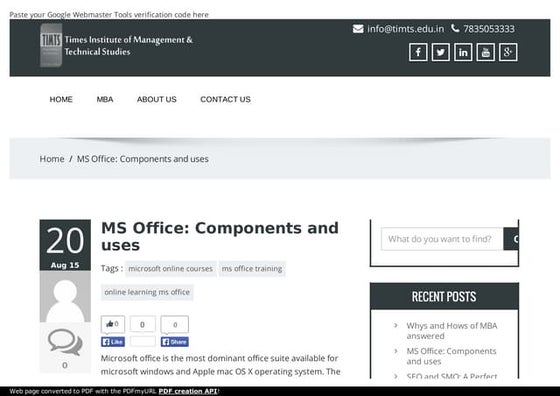Open the ABOUT US menu item
This screenshot has width=560, height=396.
(157, 99)
